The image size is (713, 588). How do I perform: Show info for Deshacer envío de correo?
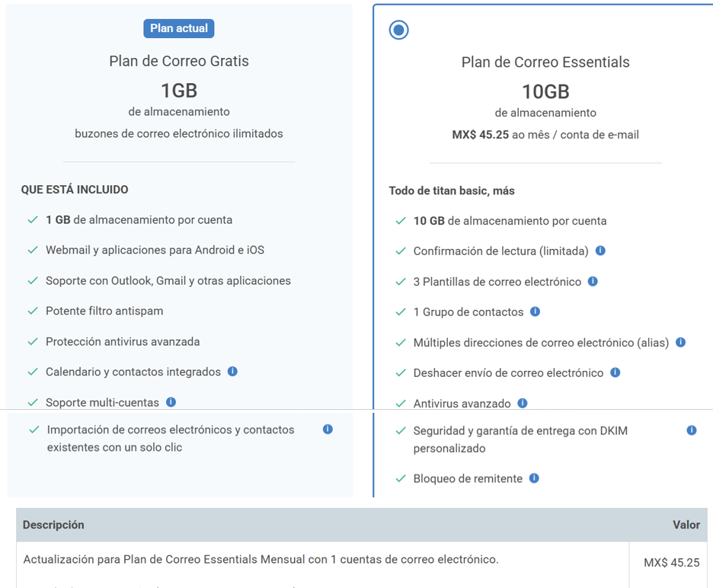pos(615,372)
